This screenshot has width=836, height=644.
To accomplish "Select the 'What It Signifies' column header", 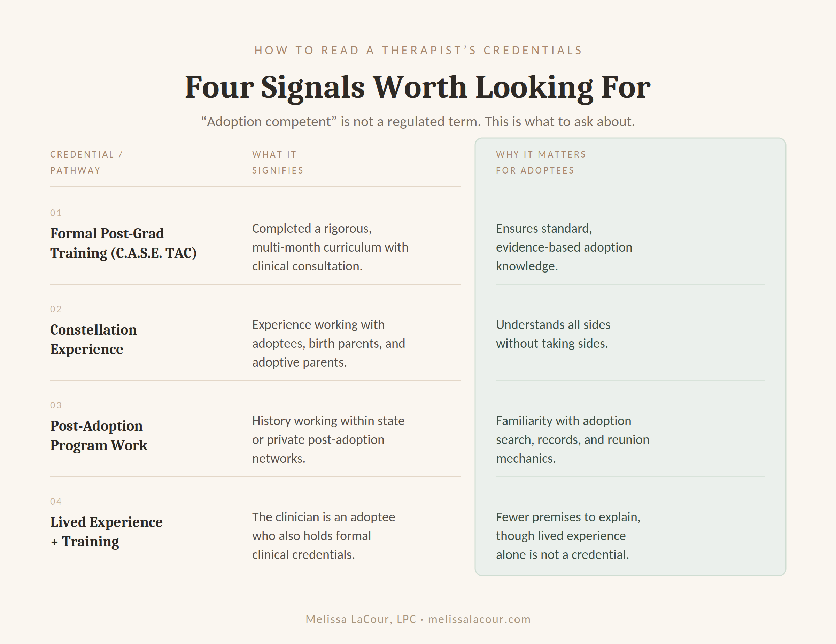I will pyautogui.click(x=278, y=162).
